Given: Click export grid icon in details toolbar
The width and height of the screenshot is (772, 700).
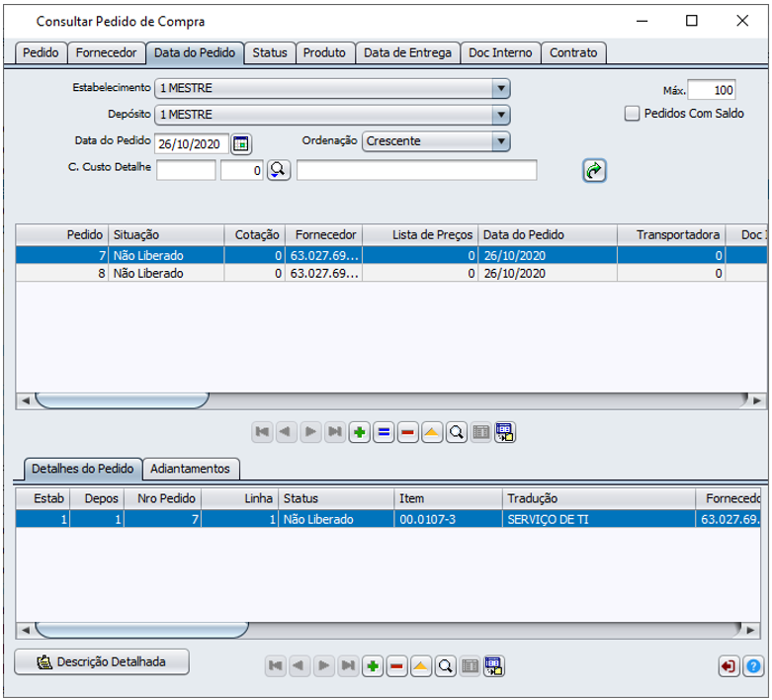Looking at the screenshot, I should [x=494, y=666].
